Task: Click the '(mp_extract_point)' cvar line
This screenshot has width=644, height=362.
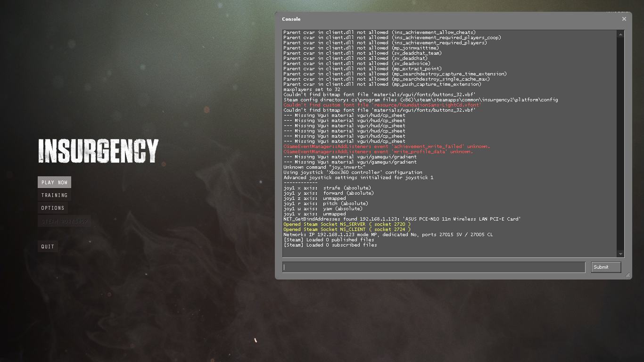Action: coord(363,69)
